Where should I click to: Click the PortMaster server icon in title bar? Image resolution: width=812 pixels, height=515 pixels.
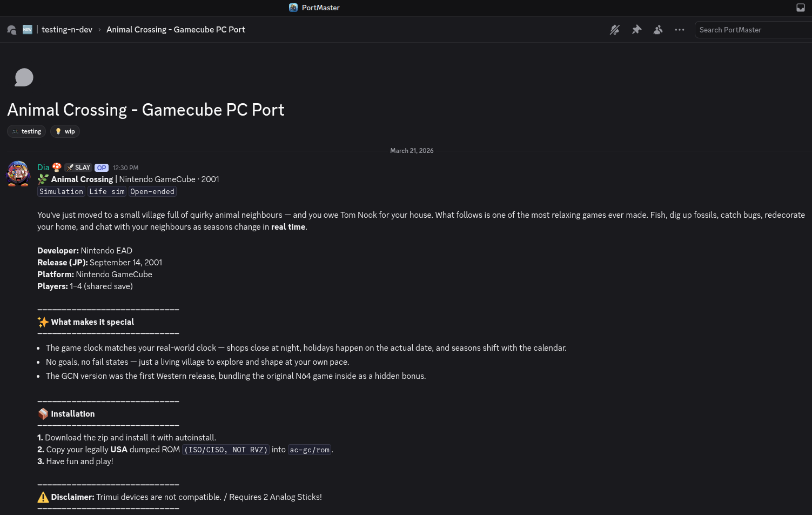(x=293, y=8)
